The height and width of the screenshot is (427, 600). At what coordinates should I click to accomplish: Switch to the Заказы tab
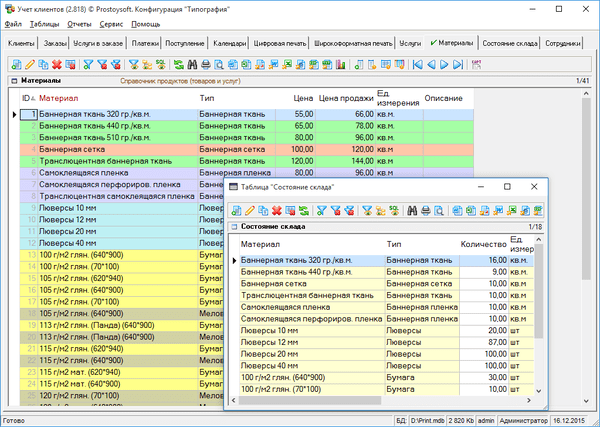click(x=55, y=44)
